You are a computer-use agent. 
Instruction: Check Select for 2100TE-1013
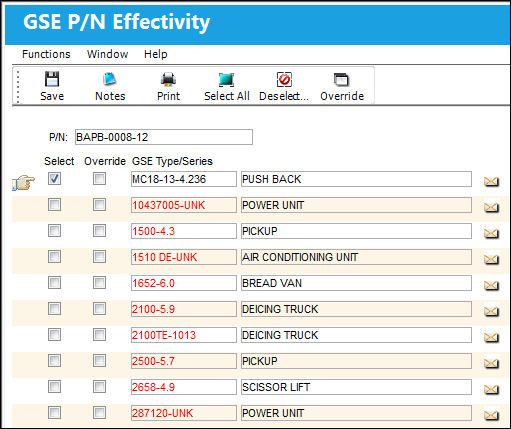click(x=54, y=335)
